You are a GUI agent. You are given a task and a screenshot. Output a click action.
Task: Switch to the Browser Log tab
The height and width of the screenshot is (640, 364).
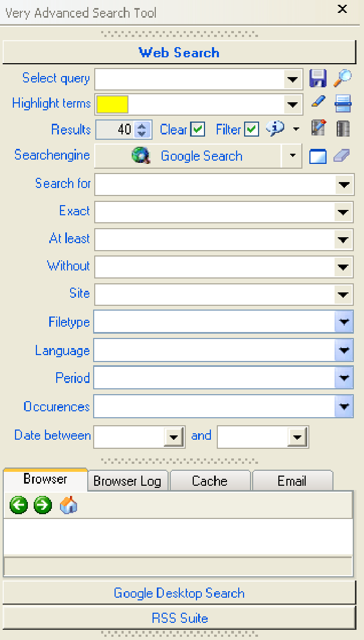(127, 481)
